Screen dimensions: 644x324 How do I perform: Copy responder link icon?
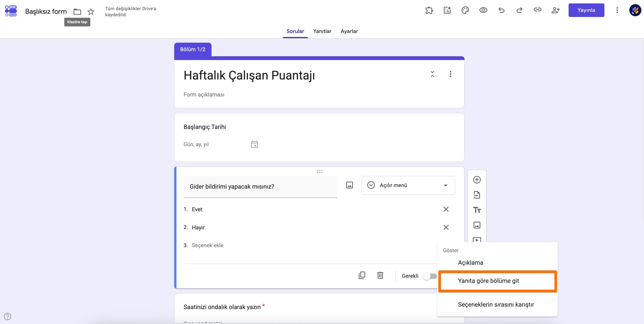[538, 10]
